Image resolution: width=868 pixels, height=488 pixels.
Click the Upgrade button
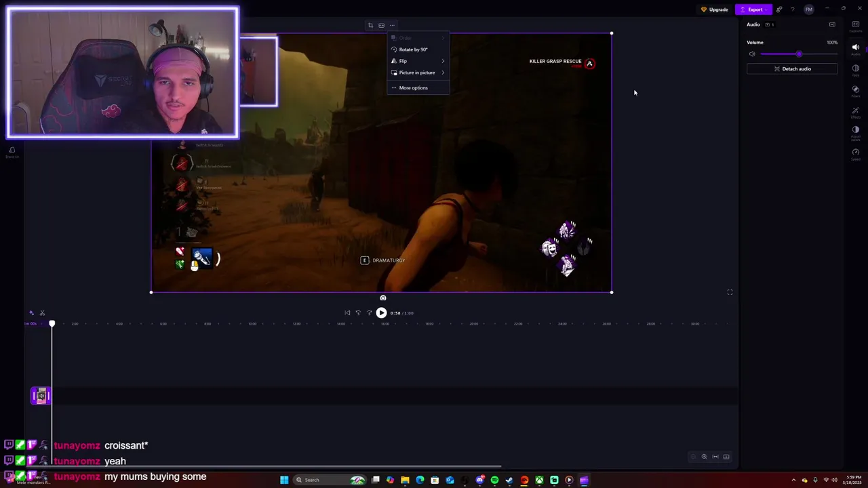coord(715,9)
